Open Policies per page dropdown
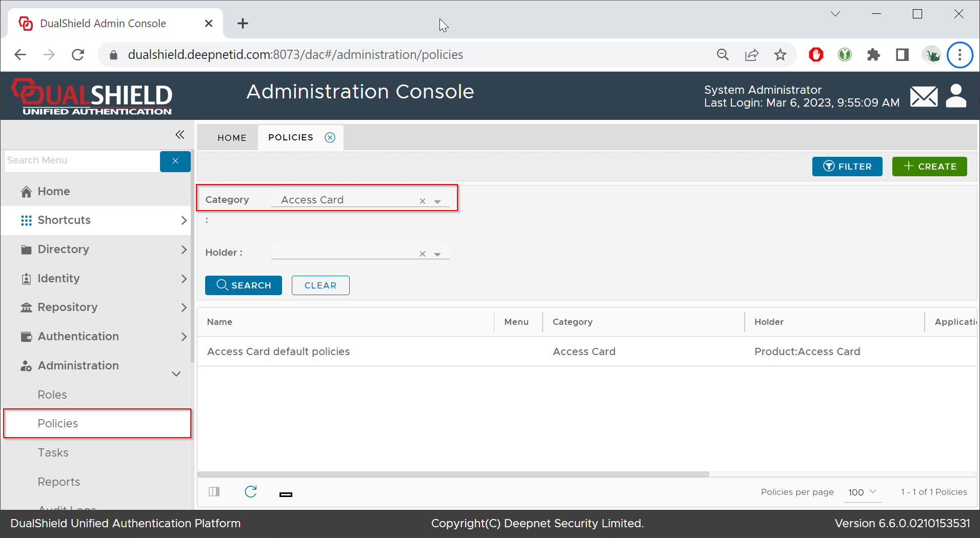Screen dimensions: 980x538 tap(863, 492)
